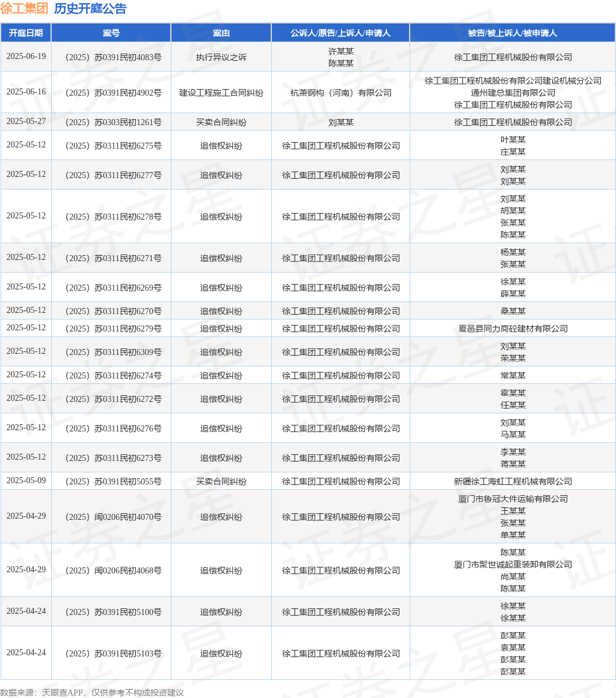This screenshot has width=616, height=698.
Task: Click defendant 夏邑县同力商砼建材有限公司
Action: tap(513, 329)
